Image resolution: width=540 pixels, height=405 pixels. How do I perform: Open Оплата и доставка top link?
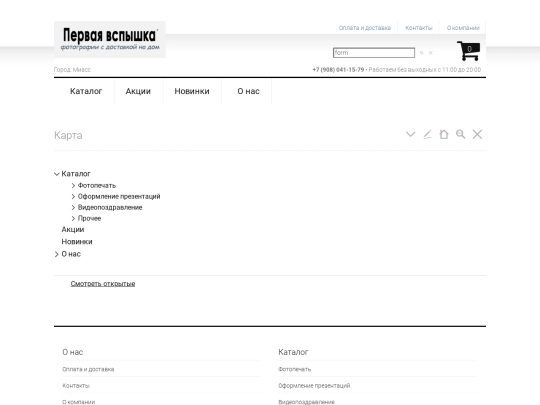[365, 28]
